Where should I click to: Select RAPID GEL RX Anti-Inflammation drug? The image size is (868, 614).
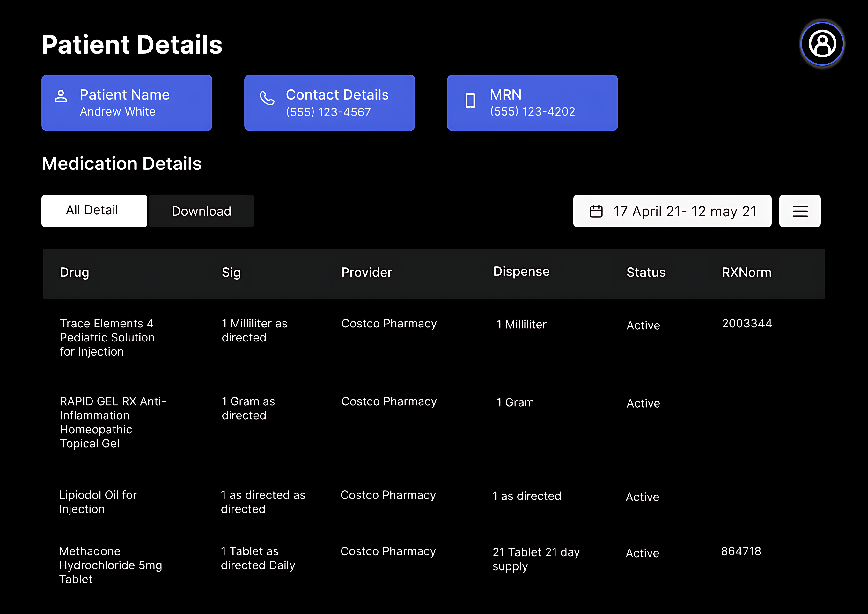tap(113, 422)
